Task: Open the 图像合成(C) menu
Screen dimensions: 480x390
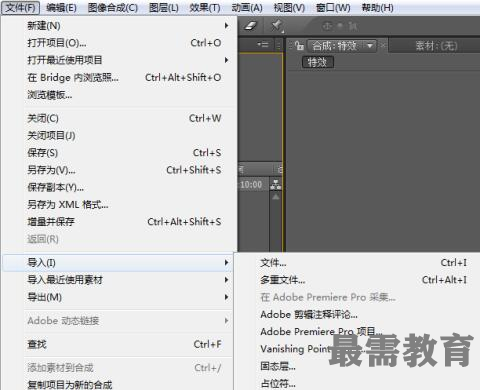Action: point(113,7)
